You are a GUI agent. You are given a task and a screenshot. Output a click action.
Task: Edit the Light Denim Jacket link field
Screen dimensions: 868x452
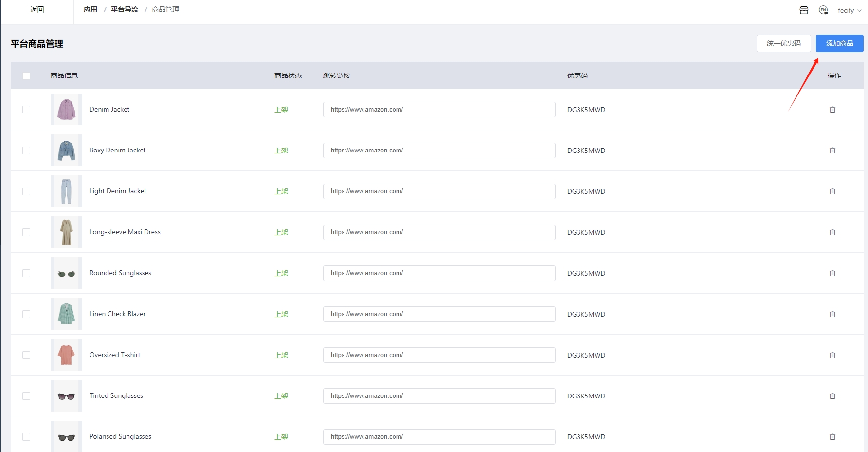[439, 191]
